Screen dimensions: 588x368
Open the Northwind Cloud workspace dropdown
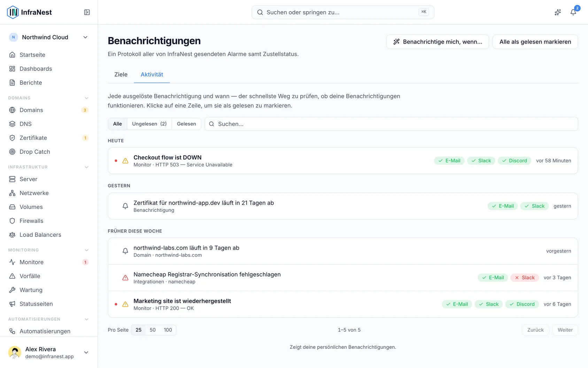pyautogui.click(x=49, y=37)
